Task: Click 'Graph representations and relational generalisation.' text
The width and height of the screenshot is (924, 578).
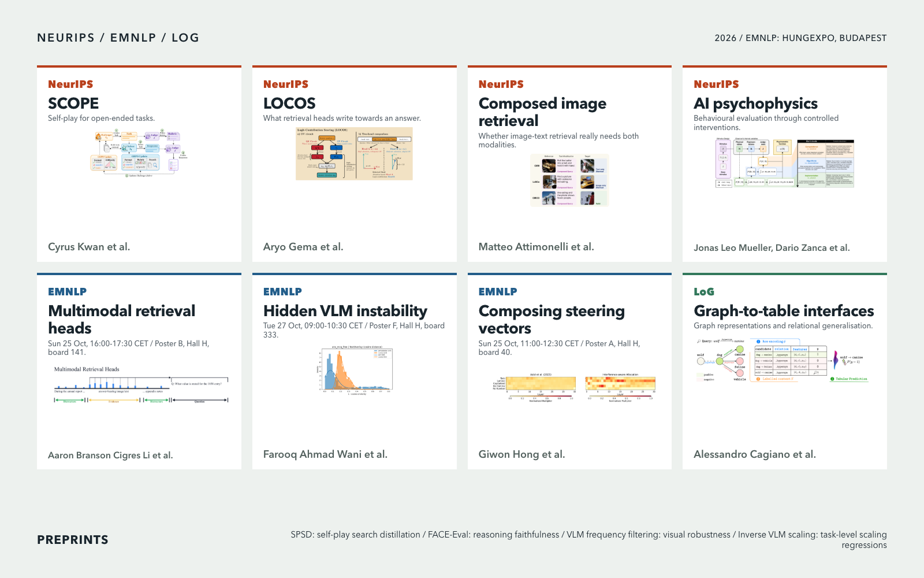Action: tap(783, 326)
